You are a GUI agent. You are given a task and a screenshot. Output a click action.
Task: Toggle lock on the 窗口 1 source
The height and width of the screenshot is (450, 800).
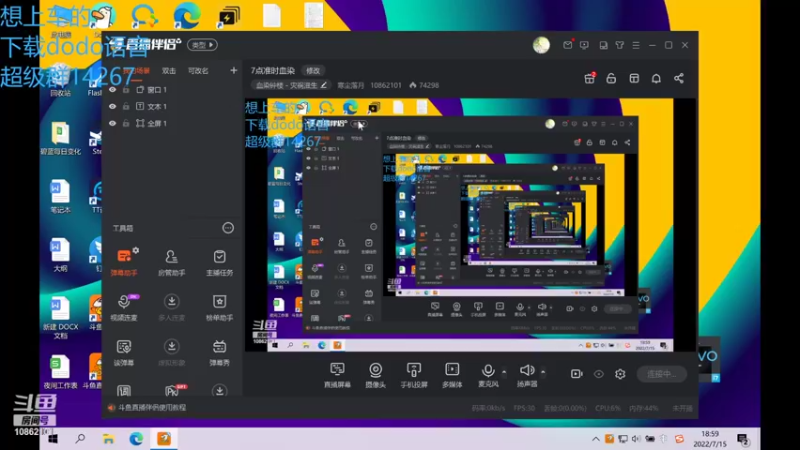(126, 90)
